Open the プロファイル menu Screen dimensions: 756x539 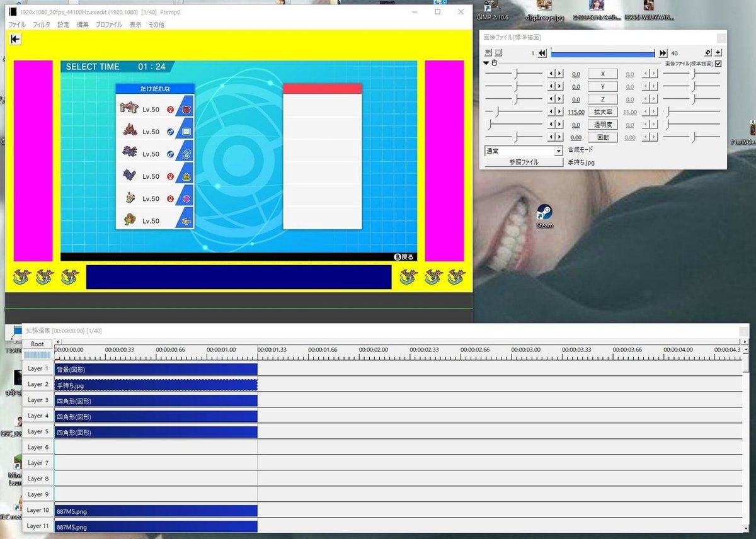pos(109,25)
